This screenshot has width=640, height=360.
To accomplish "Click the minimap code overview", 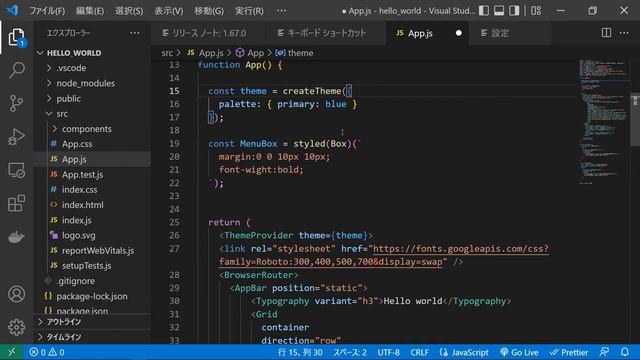I will (x=603, y=122).
